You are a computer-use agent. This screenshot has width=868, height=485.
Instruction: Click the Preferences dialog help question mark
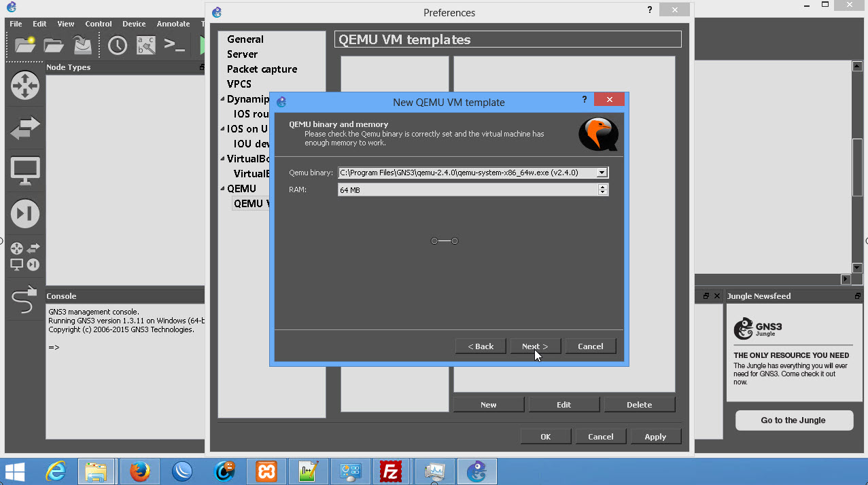649,10
